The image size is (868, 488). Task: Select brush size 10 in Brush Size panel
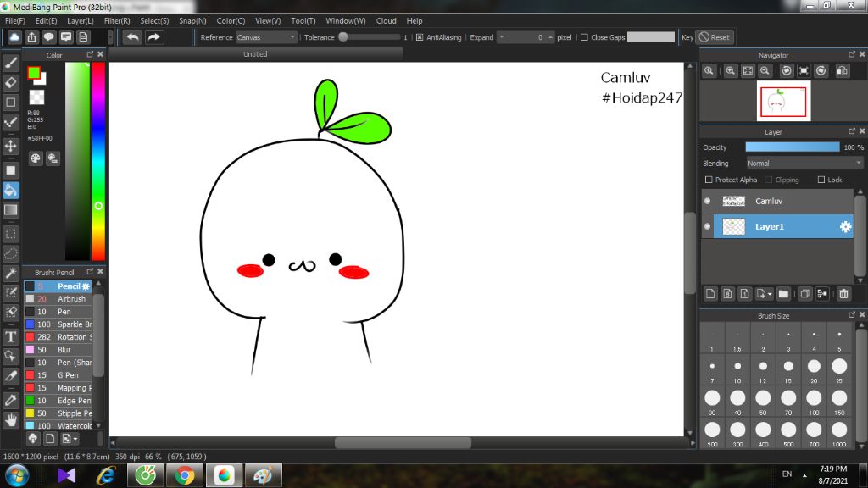(737, 369)
